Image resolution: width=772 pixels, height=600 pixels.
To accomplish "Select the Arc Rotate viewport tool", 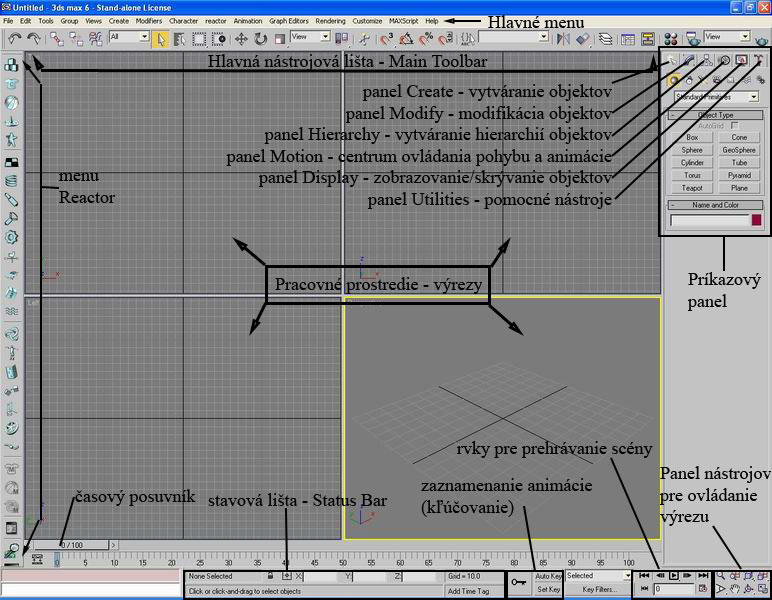I will coord(749,589).
